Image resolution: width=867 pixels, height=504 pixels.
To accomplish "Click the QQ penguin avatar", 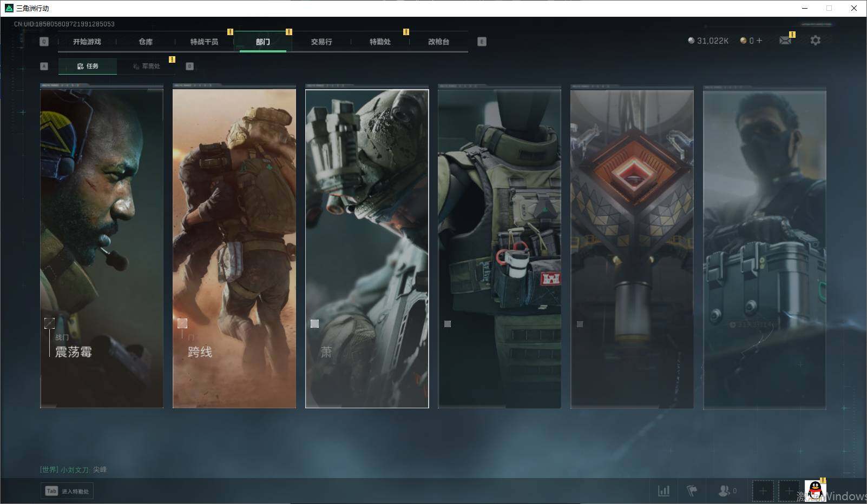I will click(x=815, y=491).
